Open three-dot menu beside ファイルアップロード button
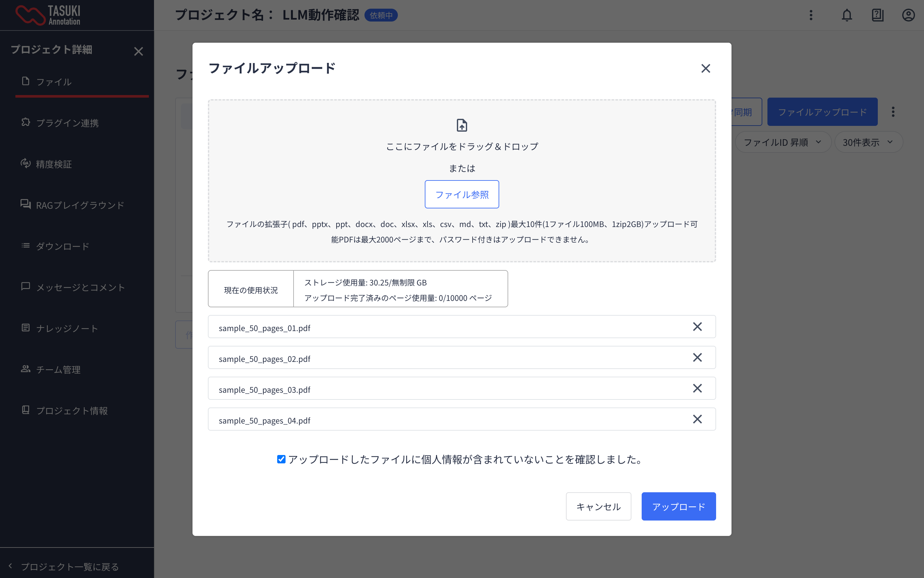924x578 pixels. click(x=893, y=112)
